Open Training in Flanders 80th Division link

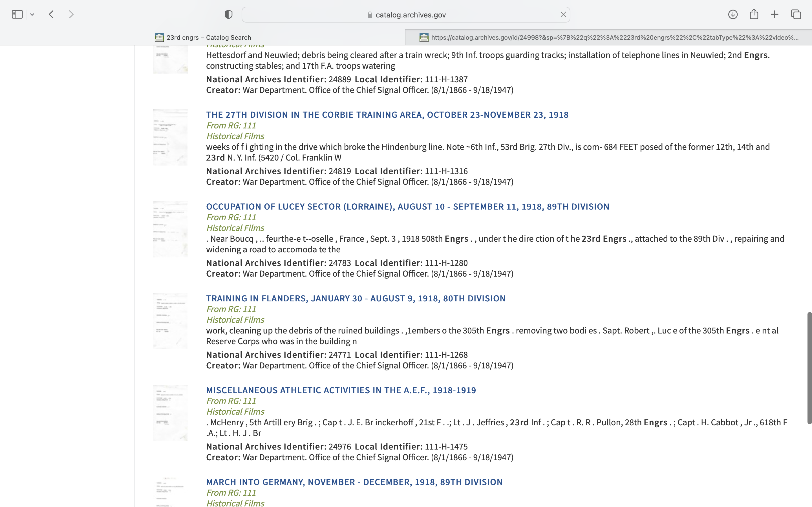[x=355, y=299]
